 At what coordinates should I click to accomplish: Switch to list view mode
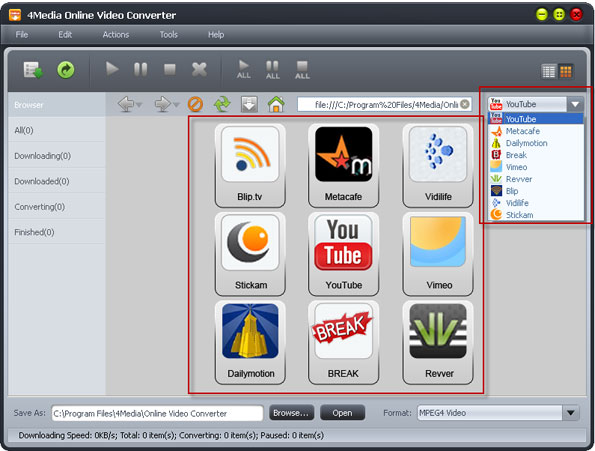point(549,71)
